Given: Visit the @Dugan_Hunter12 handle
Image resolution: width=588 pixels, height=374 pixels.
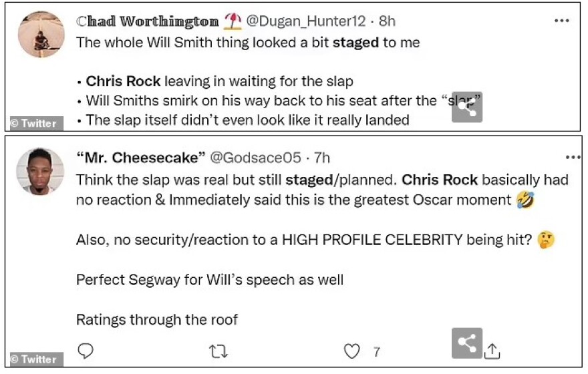Looking at the screenshot, I should tap(306, 21).
